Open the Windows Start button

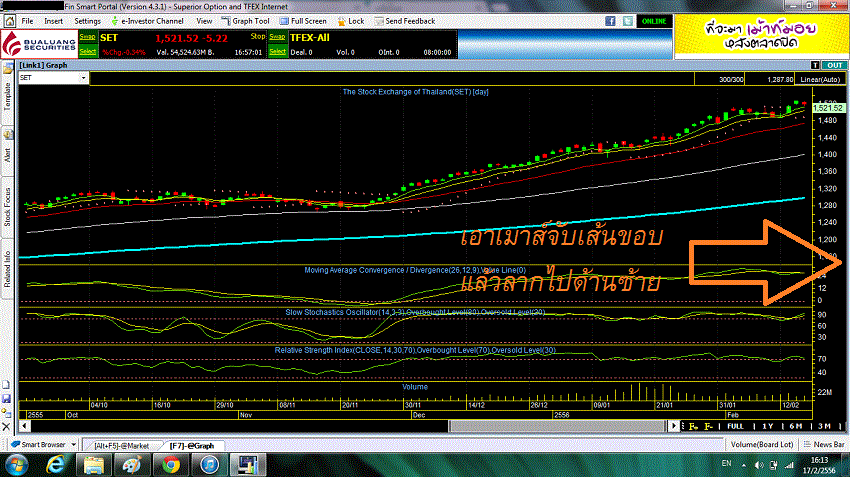(x=16, y=465)
